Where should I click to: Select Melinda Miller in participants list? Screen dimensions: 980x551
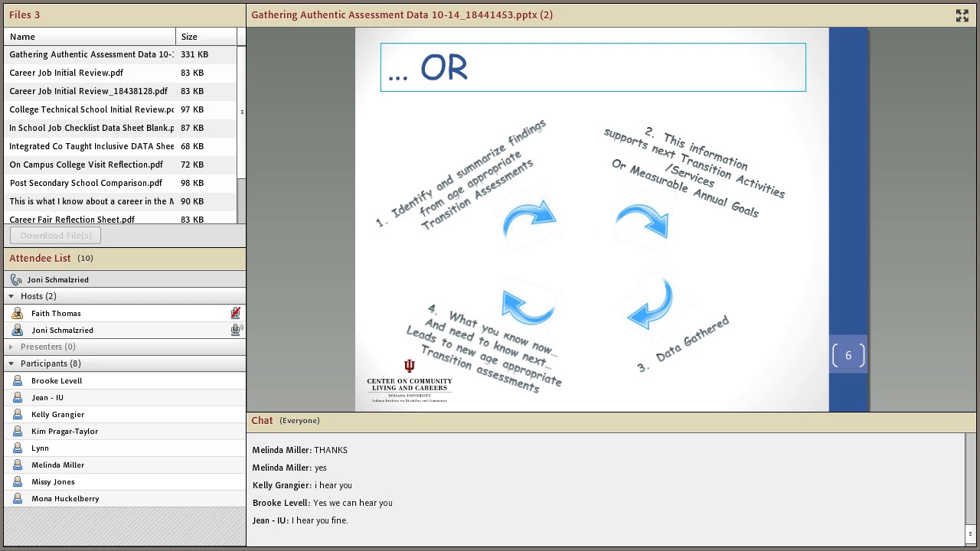[x=124, y=465]
